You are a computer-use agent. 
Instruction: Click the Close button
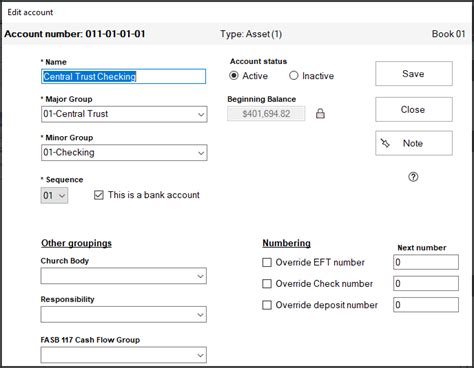point(414,109)
